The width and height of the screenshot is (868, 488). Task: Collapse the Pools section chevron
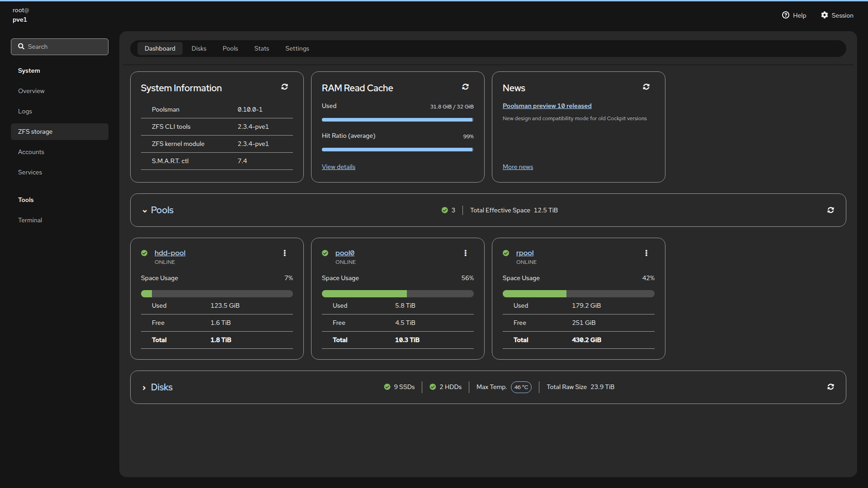(x=145, y=211)
